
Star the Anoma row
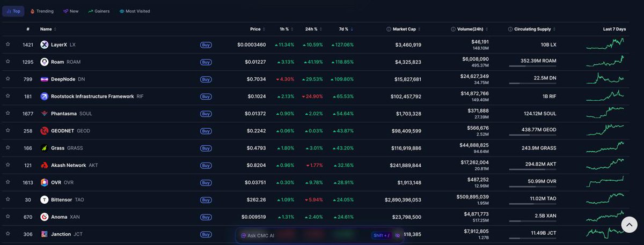click(x=8, y=216)
